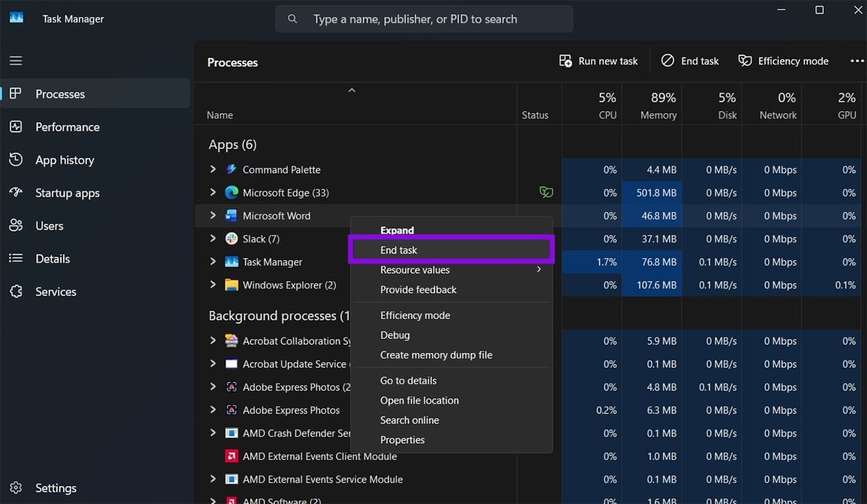Choose Provide feedback from the context menu

pyautogui.click(x=451, y=289)
